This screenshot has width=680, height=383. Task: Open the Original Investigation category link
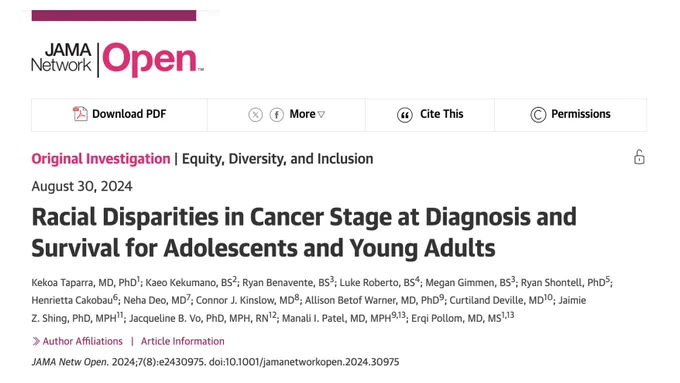[x=101, y=159]
